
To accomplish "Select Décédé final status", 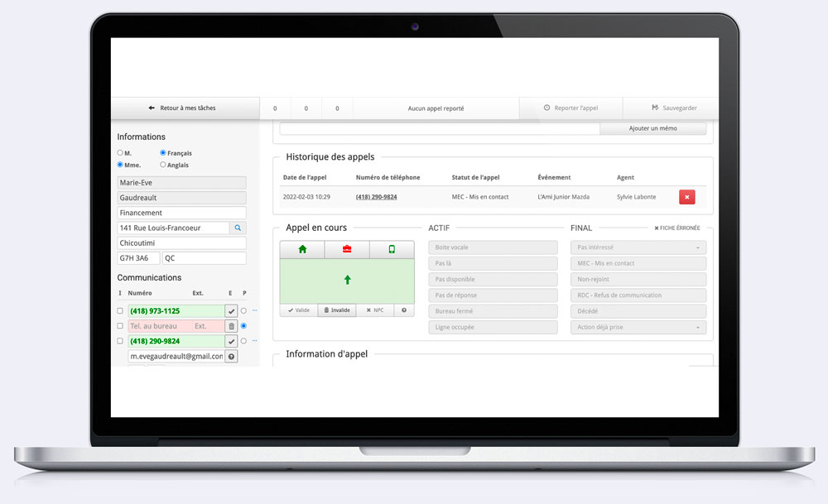I will (x=638, y=311).
